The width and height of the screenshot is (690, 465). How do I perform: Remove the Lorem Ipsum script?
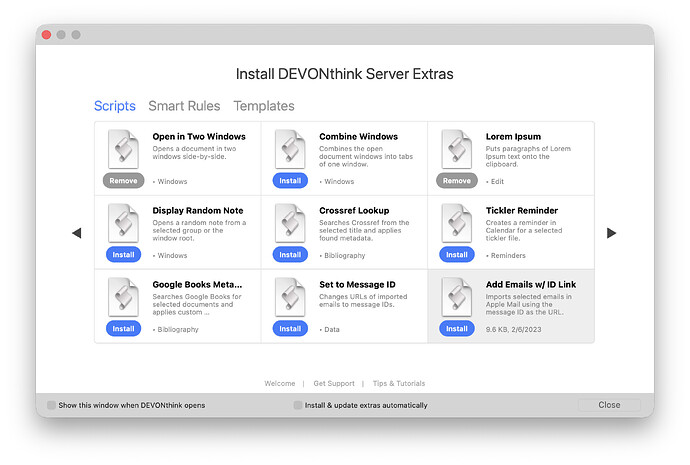(457, 181)
